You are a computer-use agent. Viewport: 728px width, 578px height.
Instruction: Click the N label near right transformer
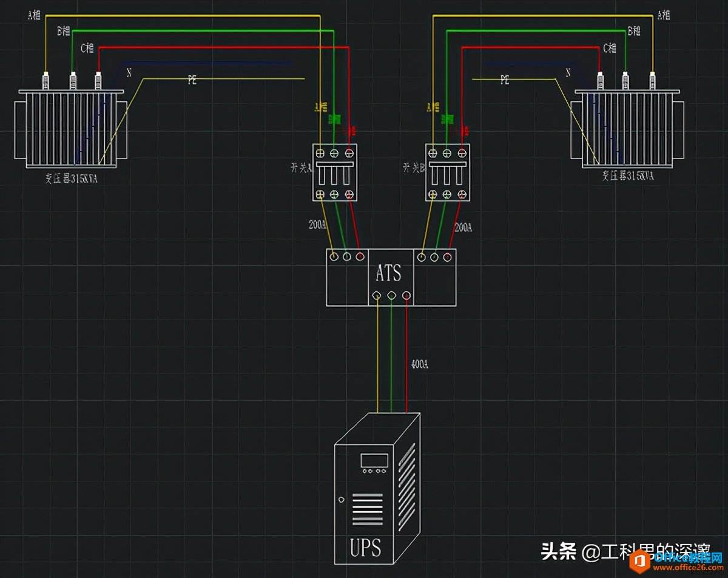point(568,72)
